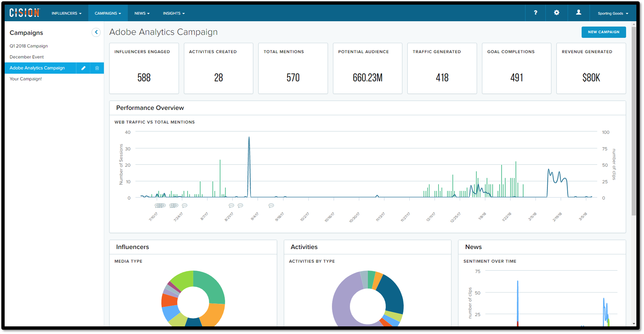644x334 pixels.
Task: Click the Potential Audience value 660.23M
Action: (368, 78)
